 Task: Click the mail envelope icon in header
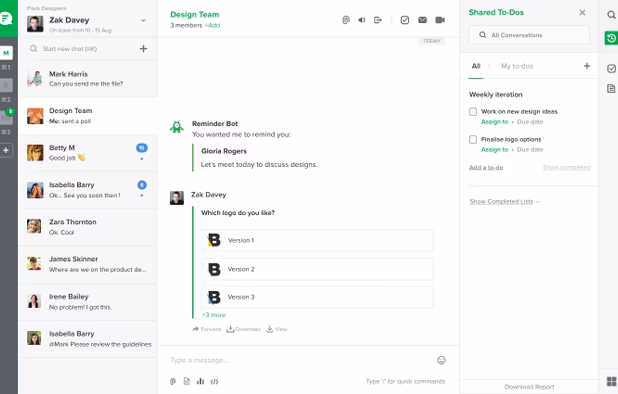pos(423,20)
